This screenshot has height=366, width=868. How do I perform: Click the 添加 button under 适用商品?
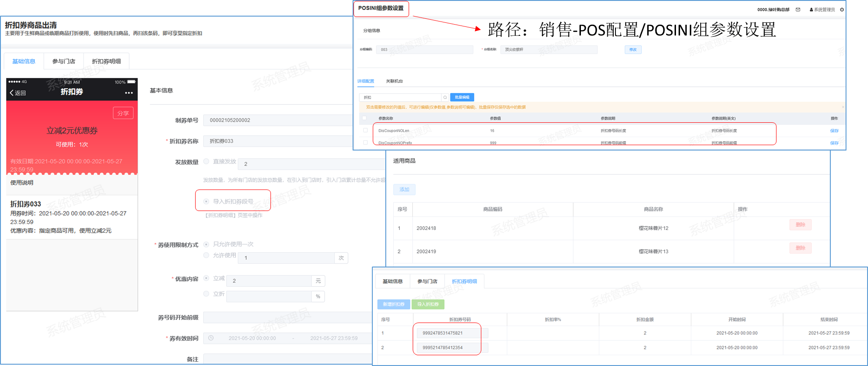[404, 189]
